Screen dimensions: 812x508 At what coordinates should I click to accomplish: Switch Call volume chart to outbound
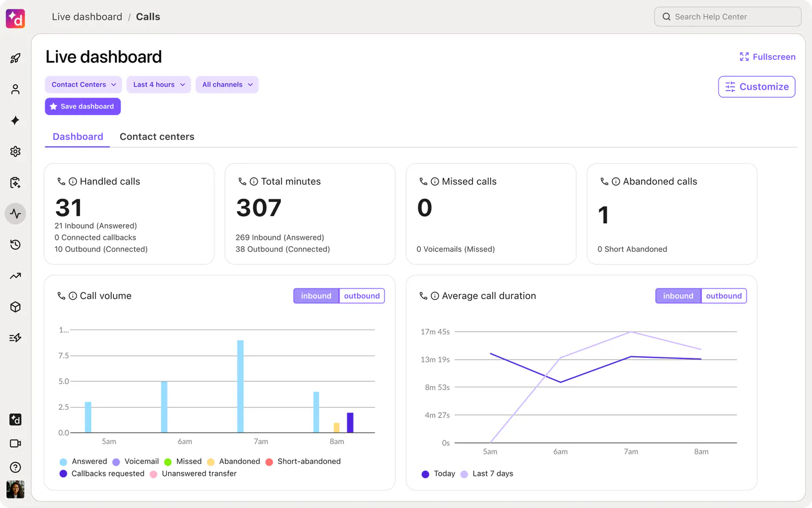(362, 296)
